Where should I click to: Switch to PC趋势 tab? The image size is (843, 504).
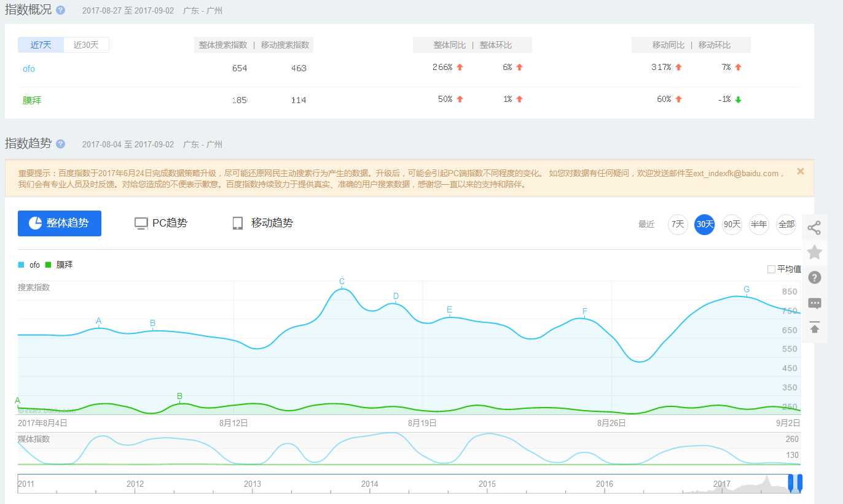pos(161,223)
